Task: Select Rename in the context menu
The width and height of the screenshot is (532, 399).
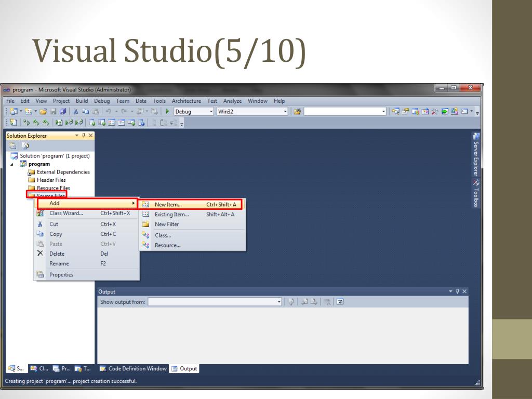Action: pyautogui.click(x=86, y=263)
